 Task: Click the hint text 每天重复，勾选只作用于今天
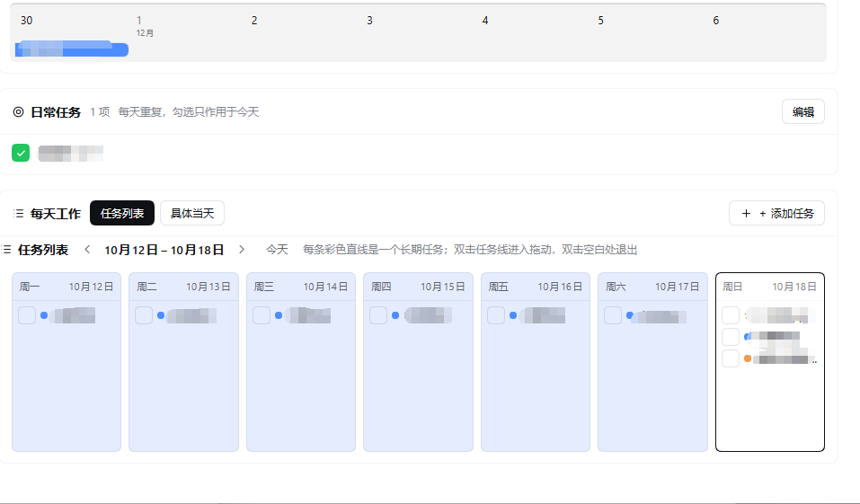pos(188,112)
